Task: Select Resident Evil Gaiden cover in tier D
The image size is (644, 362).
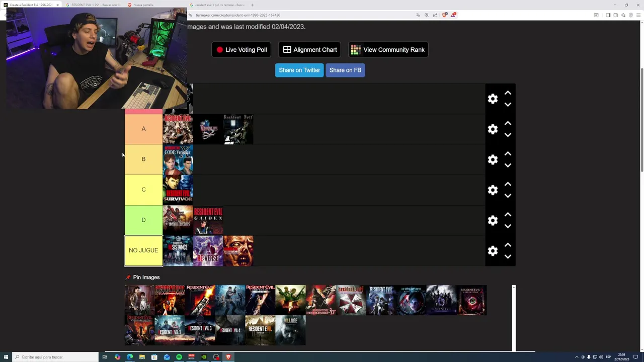Action: tap(208, 220)
